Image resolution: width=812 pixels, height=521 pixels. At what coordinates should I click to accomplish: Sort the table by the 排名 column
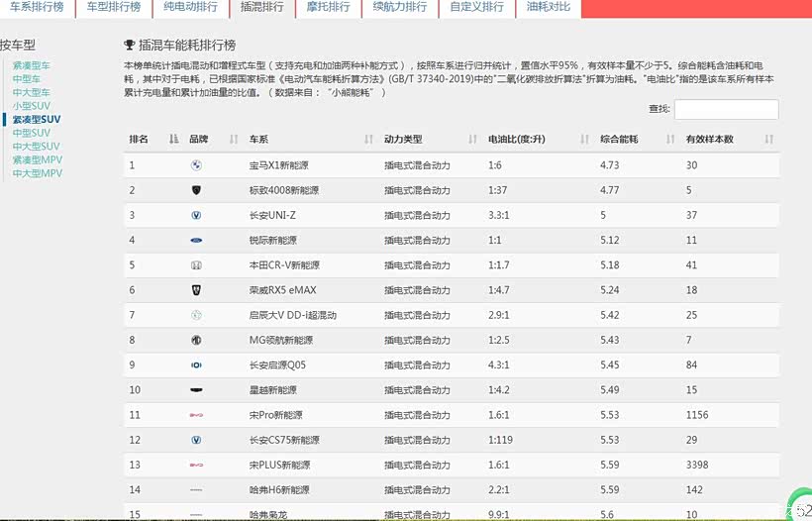174,139
